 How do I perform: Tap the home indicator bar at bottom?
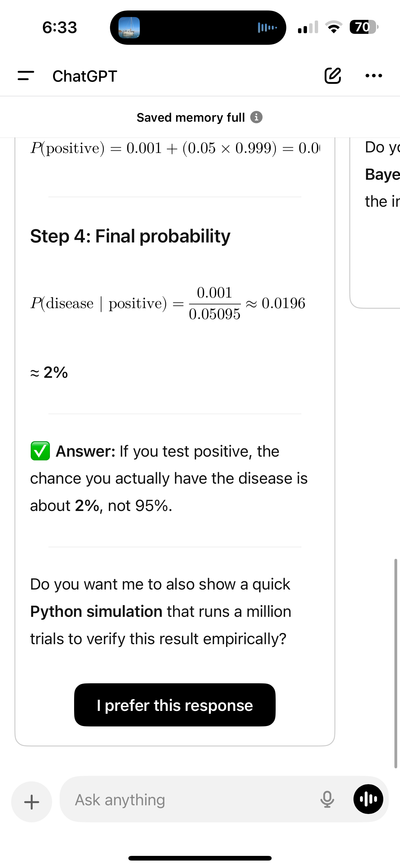(x=200, y=858)
